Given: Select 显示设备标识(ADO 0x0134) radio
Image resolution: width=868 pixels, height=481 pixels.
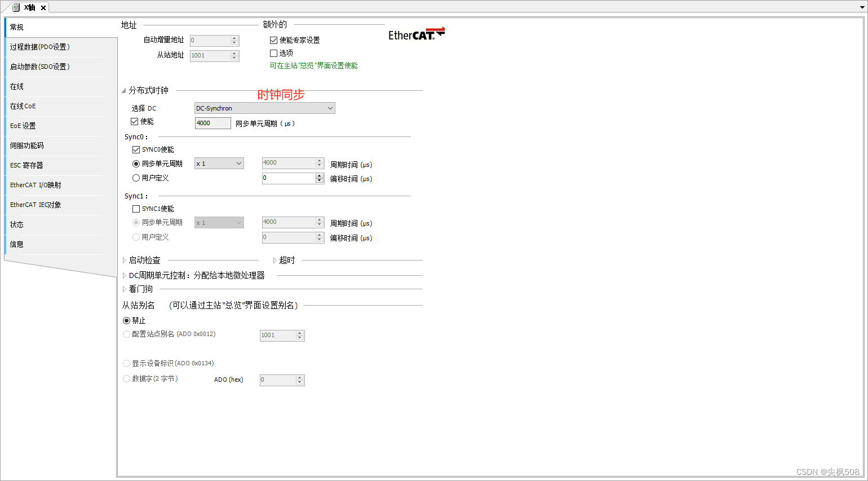Looking at the screenshot, I should point(126,363).
